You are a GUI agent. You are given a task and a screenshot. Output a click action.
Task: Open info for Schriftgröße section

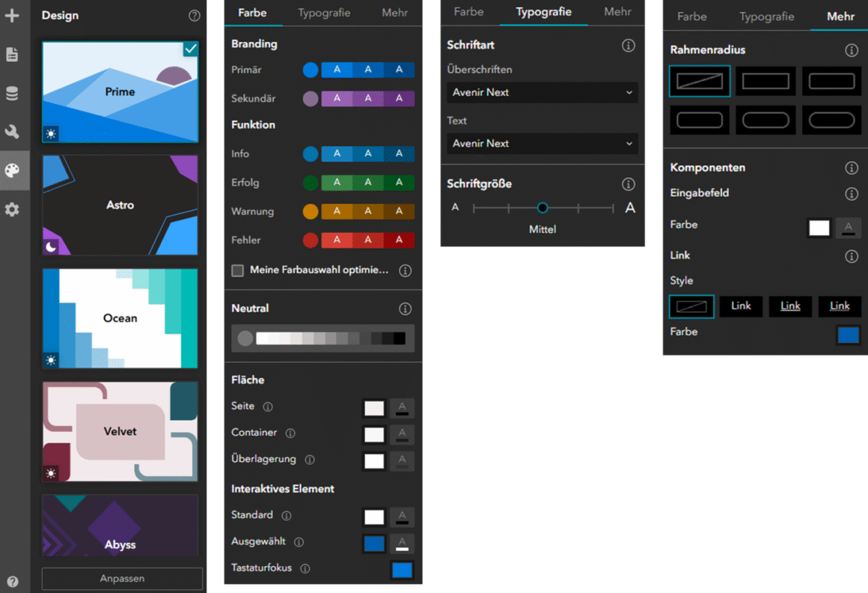pos(629,184)
